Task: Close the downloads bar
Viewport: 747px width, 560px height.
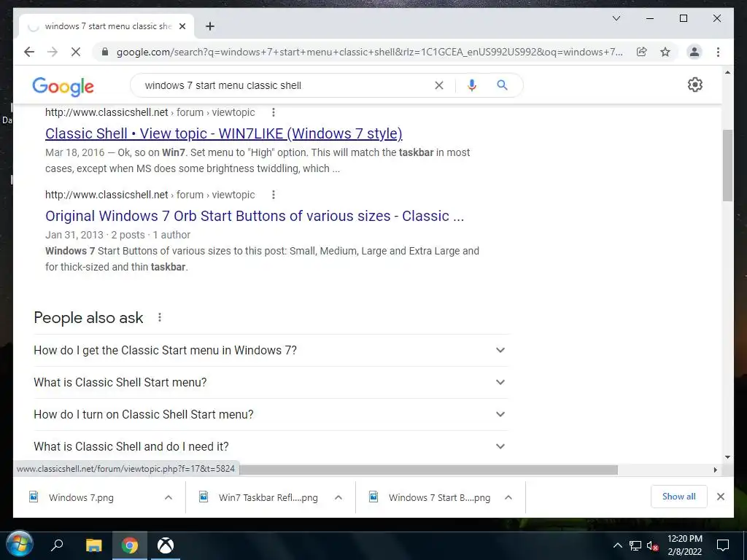Action: (x=720, y=497)
